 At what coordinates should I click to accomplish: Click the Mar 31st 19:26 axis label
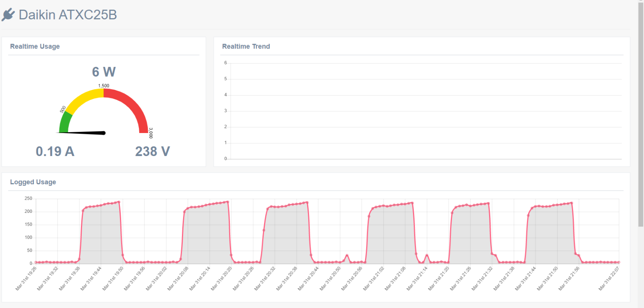coord(26,278)
